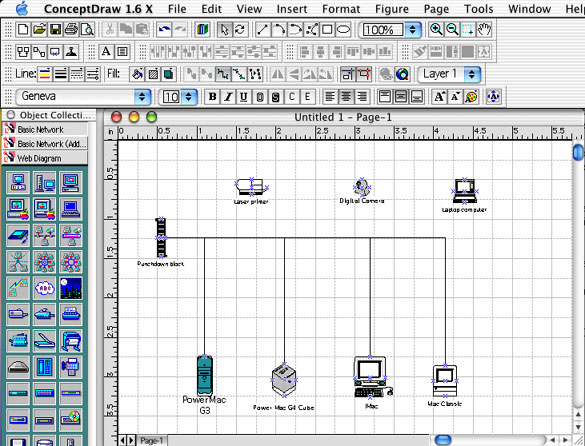
Task: Set left text alignment
Action: (330, 97)
